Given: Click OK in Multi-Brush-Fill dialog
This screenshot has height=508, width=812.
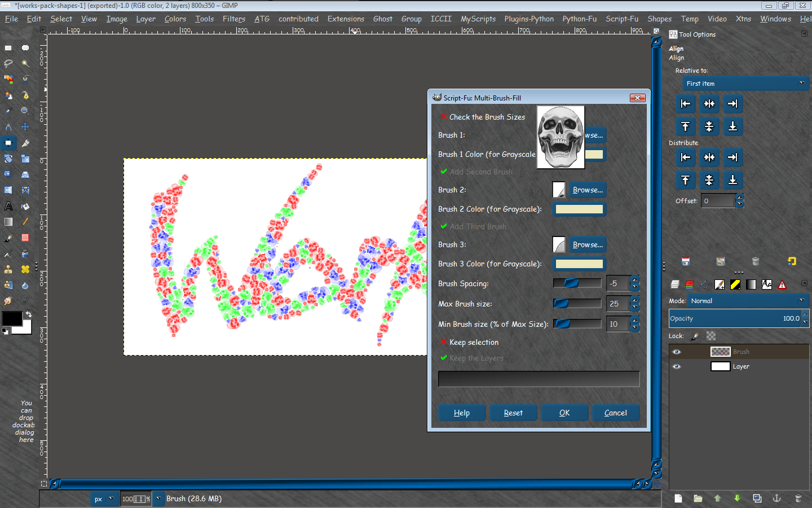Looking at the screenshot, I should click(x=564, y=413).
